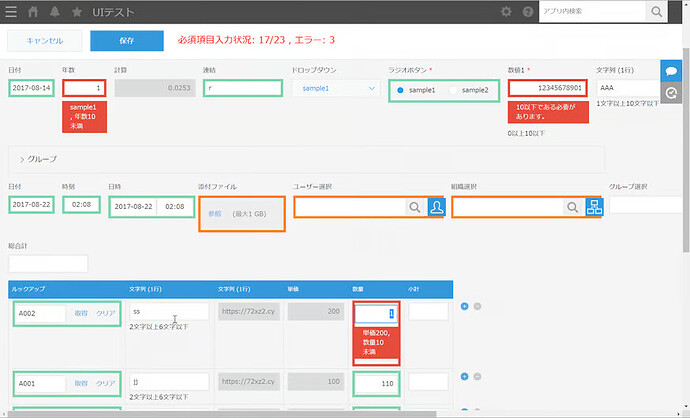Open the comments speech bubble panel
This screenshot has width=690, height=418.
coord(674,71)
